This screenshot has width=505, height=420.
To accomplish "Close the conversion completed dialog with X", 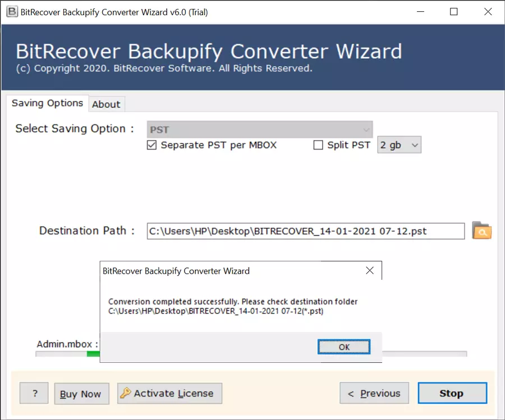I will (x=370, y=271).
